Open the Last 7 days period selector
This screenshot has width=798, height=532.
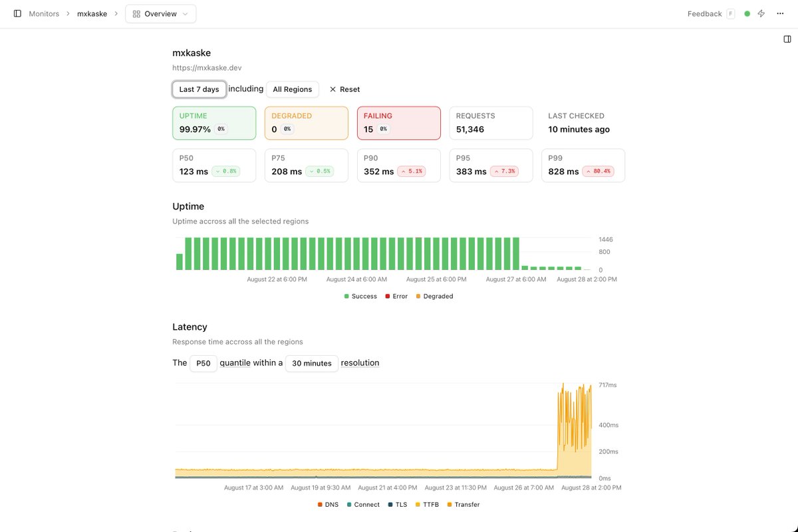click(x=199, y=89)
